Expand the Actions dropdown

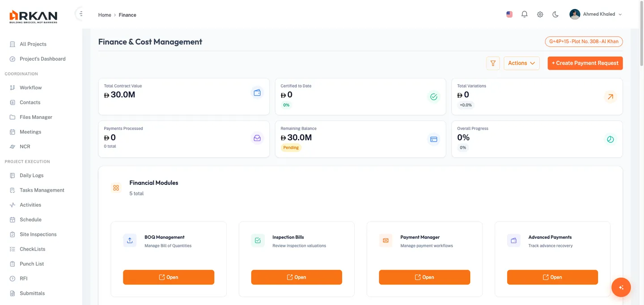[521, 63]
